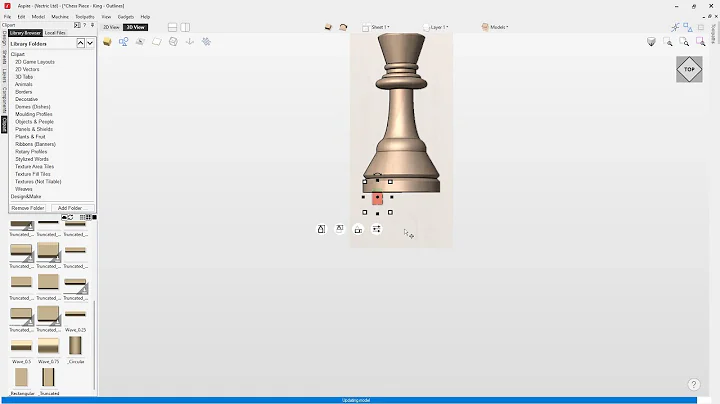Click the first floating transform widget icon
Screen dimensions: 720x404
coord(321,229)
